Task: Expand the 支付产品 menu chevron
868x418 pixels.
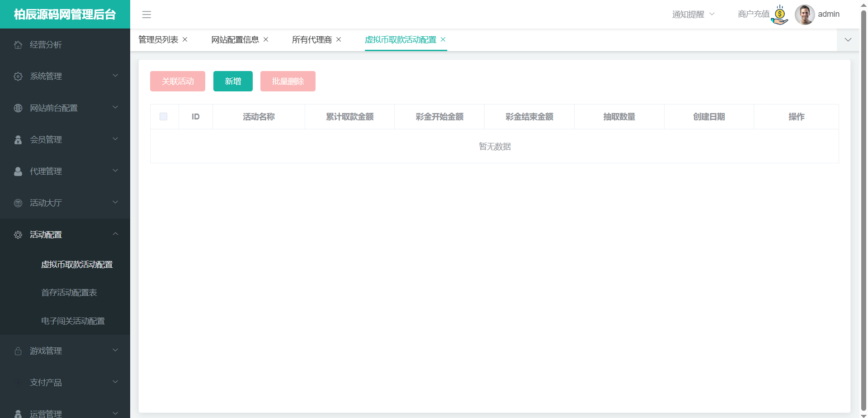Action: coord(115,382)
